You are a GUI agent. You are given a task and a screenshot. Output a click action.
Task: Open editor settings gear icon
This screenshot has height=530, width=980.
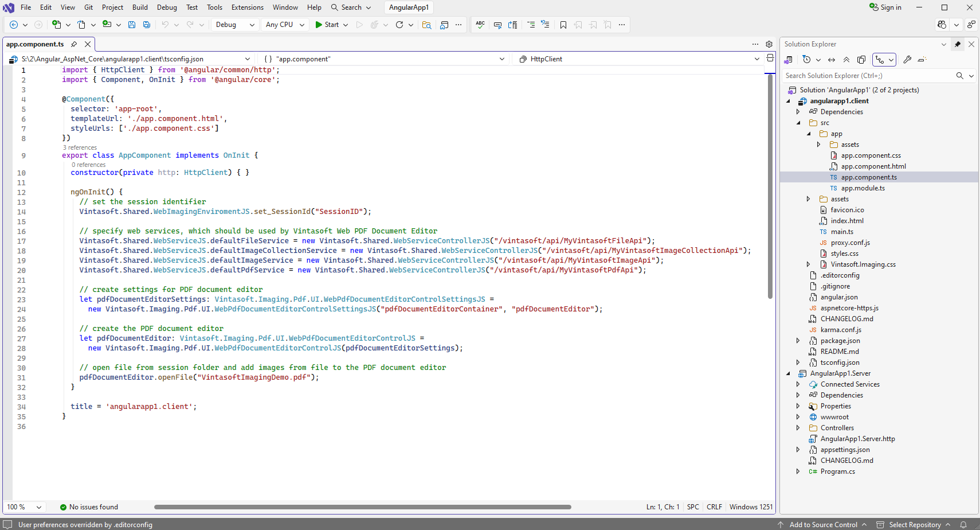(x=769, y=44)
